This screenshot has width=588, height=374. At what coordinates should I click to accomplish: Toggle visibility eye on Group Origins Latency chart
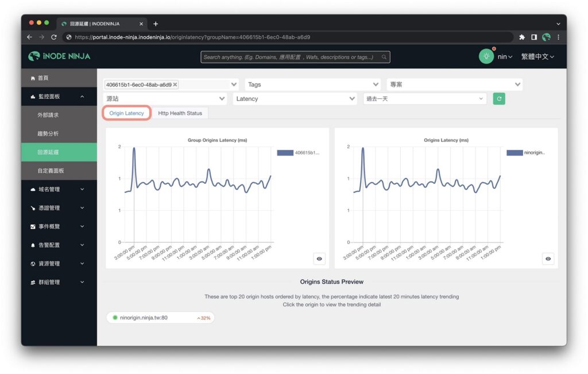319,259
